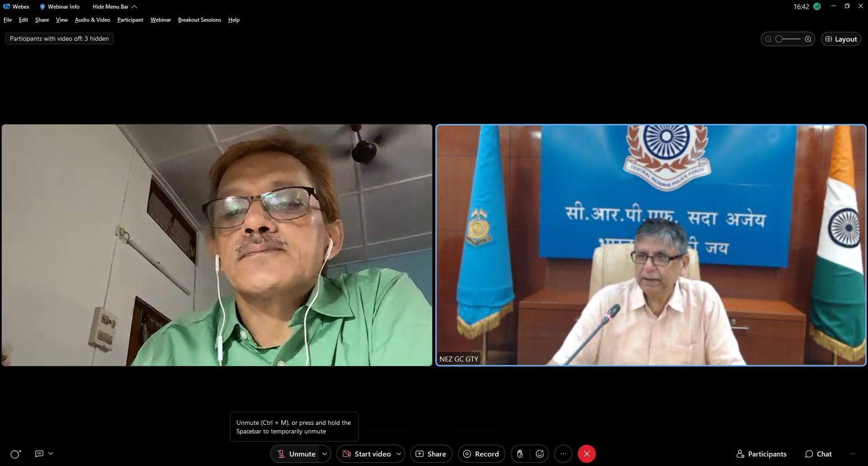The height and width of the screenshot is (466, 868).
Task: Open the reactions emoji icon
Action: click(539, 454)
